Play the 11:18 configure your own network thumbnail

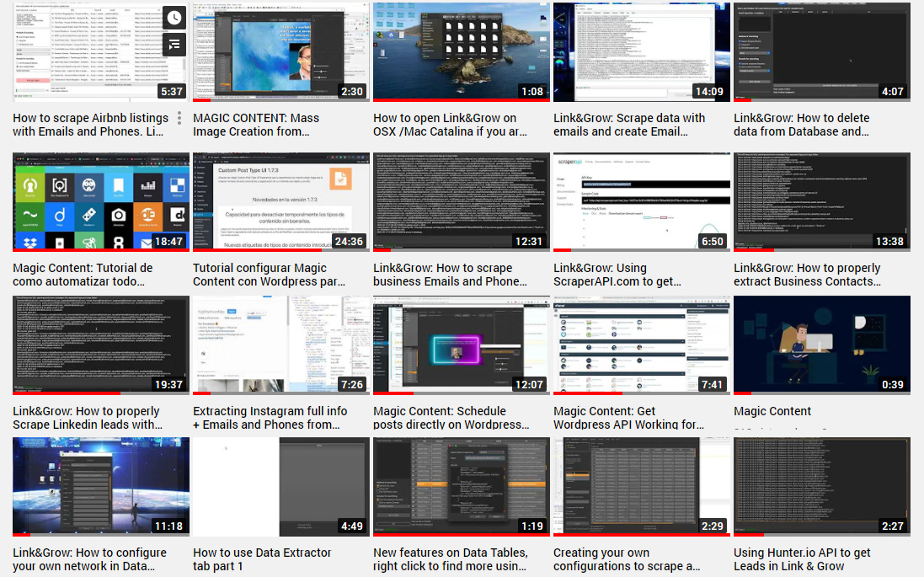(x=101, y=486)
